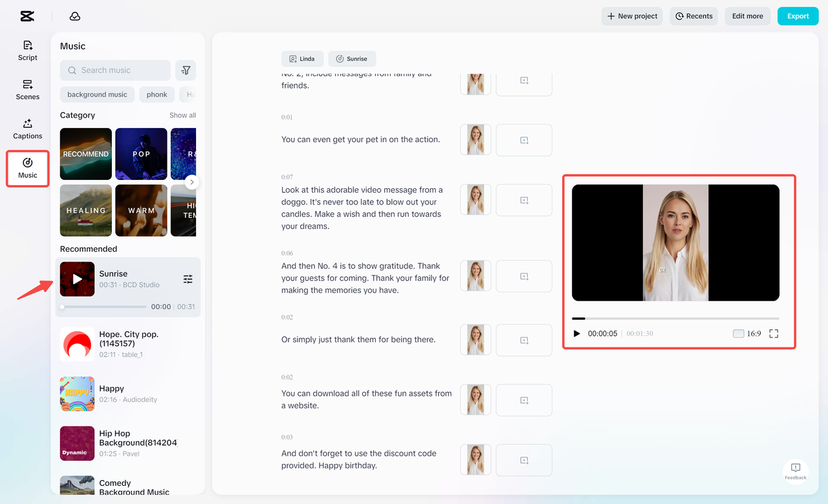828x504 pixels.
Task: Select avatar thumbnail beside "get your pet" line
Action: [475, 140]
